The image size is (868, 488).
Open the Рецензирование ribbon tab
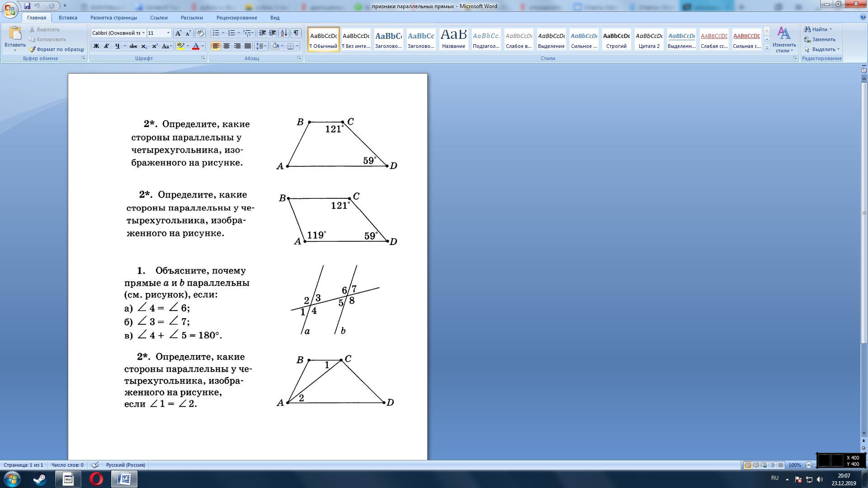coord(236,18)
